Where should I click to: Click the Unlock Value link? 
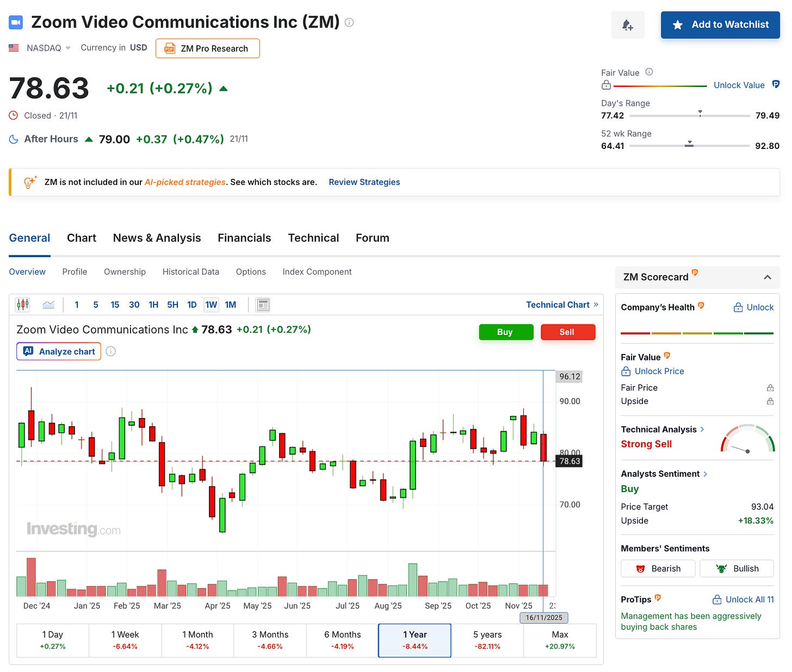pyautogui.click(x=739, y=85)
